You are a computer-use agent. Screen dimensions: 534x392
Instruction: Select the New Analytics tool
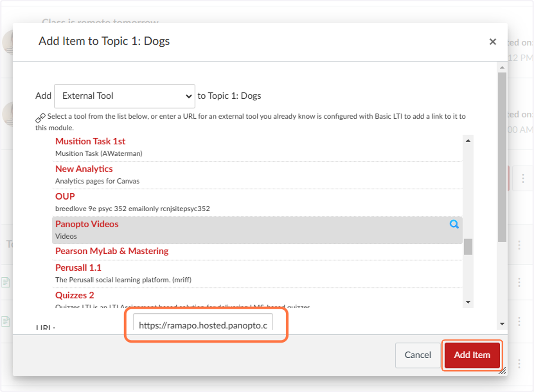coord(84,169)
